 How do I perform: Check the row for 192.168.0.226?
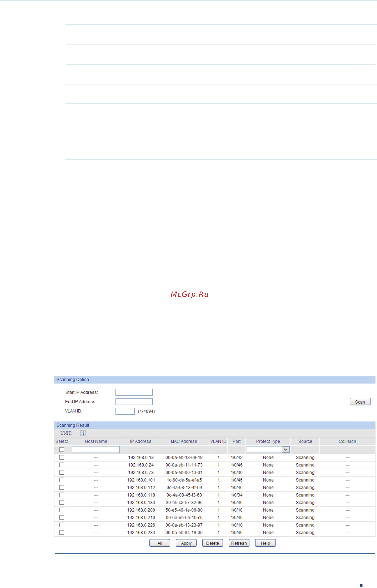62,525
